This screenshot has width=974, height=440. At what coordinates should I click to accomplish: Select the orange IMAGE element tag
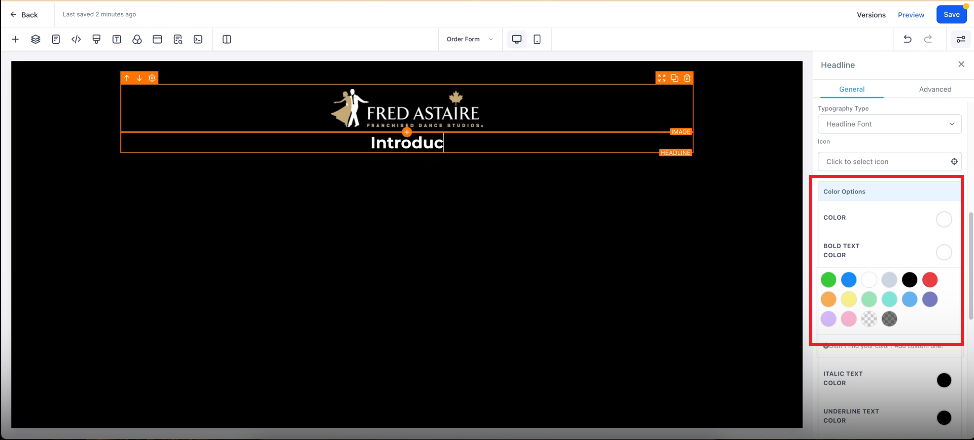coord(681,132)
